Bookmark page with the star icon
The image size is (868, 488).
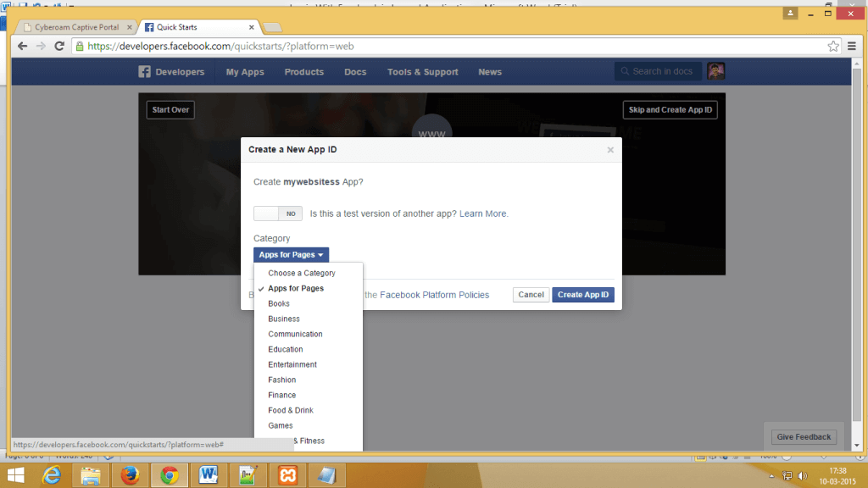(x=833, y=47)
